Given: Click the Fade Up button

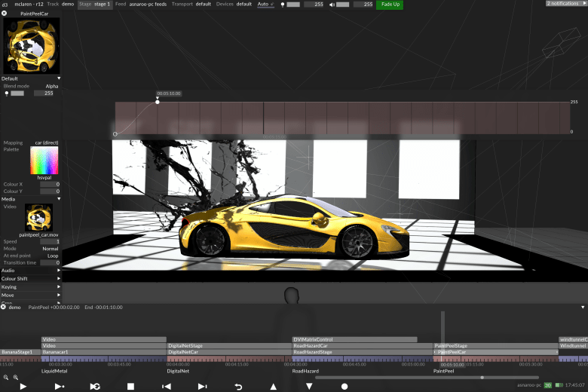Looking at the screenshot, I should pyautogui.click(x=390, y=5).
